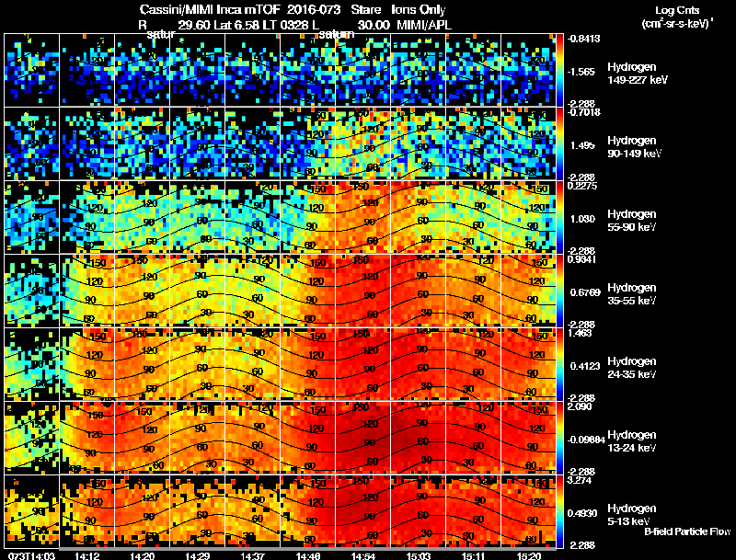Click the colorbar value -0.09884
This screenshot has width=736, height=560.
pyautogui.click(x=586, y=440)
